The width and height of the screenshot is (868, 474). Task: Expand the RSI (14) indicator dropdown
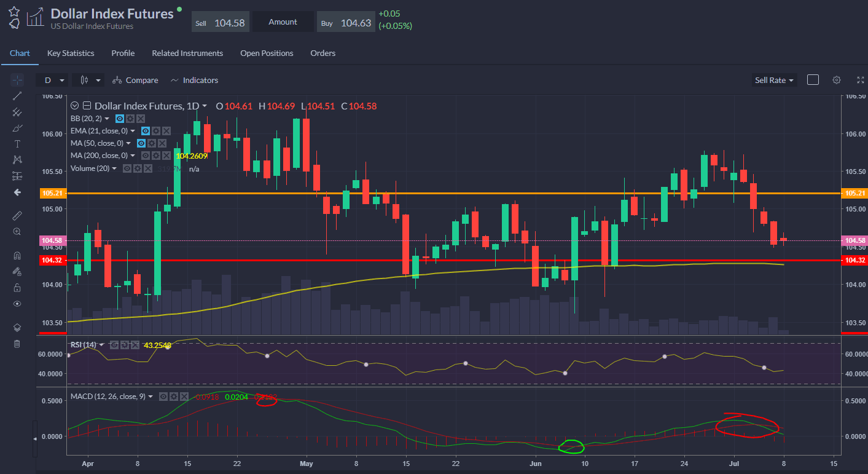tap(102, 345)
